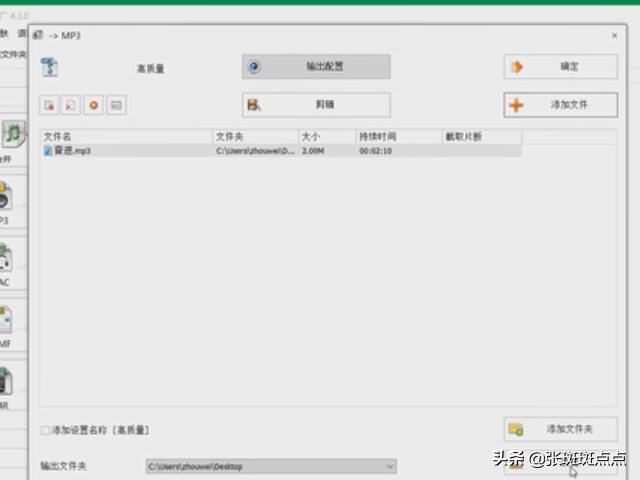This screenshot has height=480, width=640.
Task: Enable the 添加设置名称 [高质量] checkbox
Action: click(x=45, y=430)
